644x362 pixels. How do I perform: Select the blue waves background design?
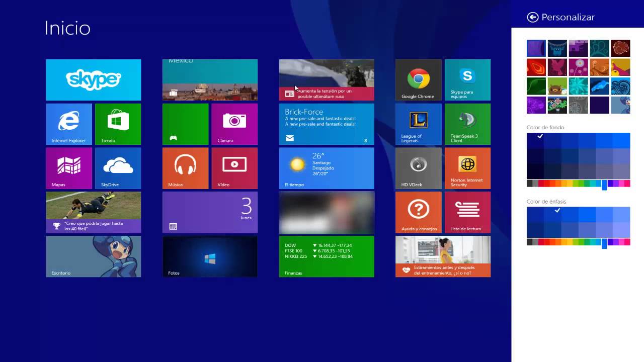tap(621, 86)
